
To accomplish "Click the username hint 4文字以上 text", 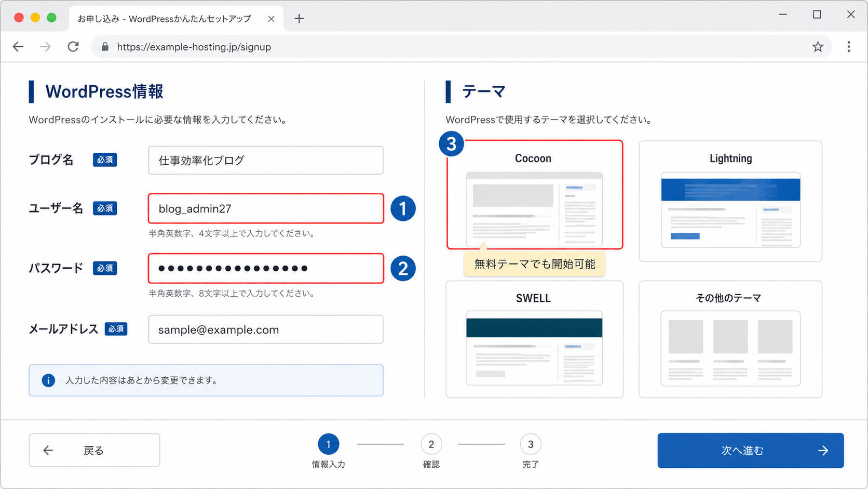I will click(x=232, y=233).
